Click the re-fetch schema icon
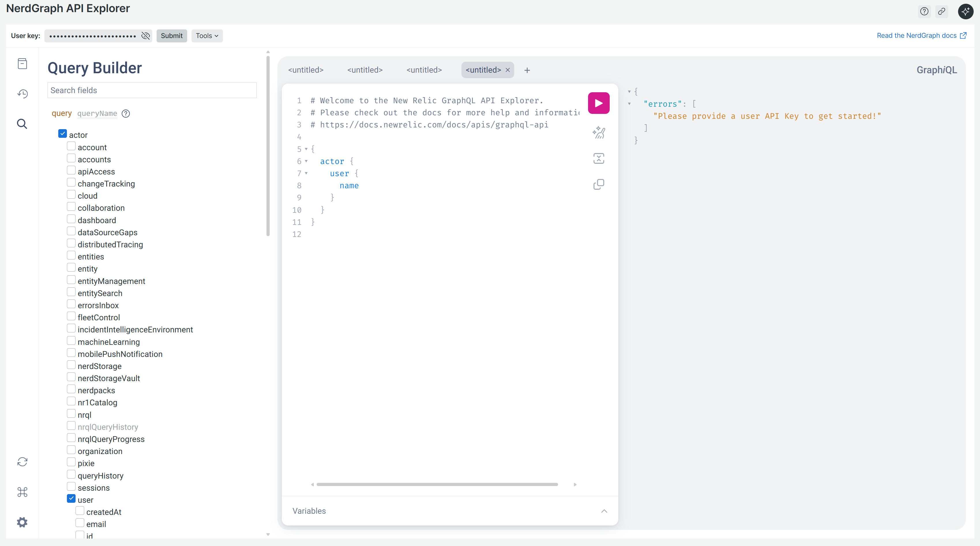This screenshot has height=546, width=980. click(22, 462)
